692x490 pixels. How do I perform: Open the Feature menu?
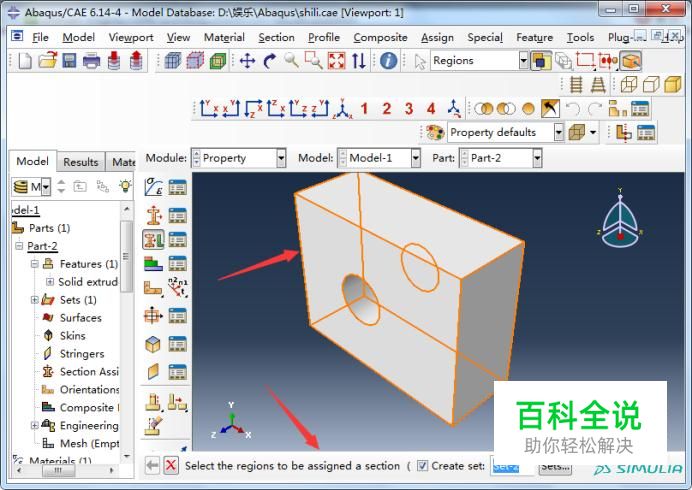pyautogui.click(x=534, y=38)
